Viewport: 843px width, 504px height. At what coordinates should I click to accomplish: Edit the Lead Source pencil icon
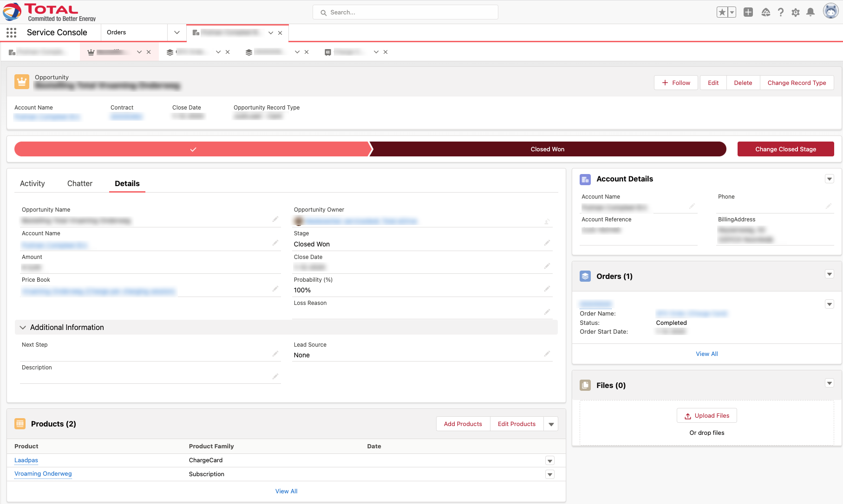547,354
